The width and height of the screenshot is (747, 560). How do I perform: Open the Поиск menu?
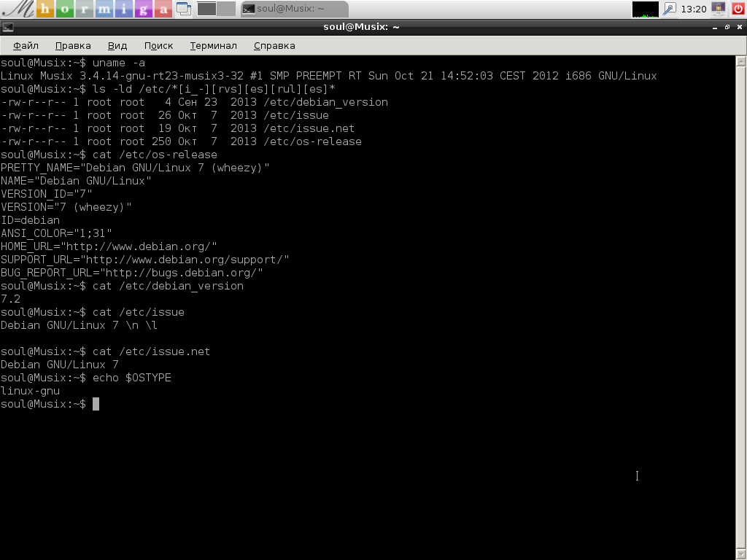point(158,46)
